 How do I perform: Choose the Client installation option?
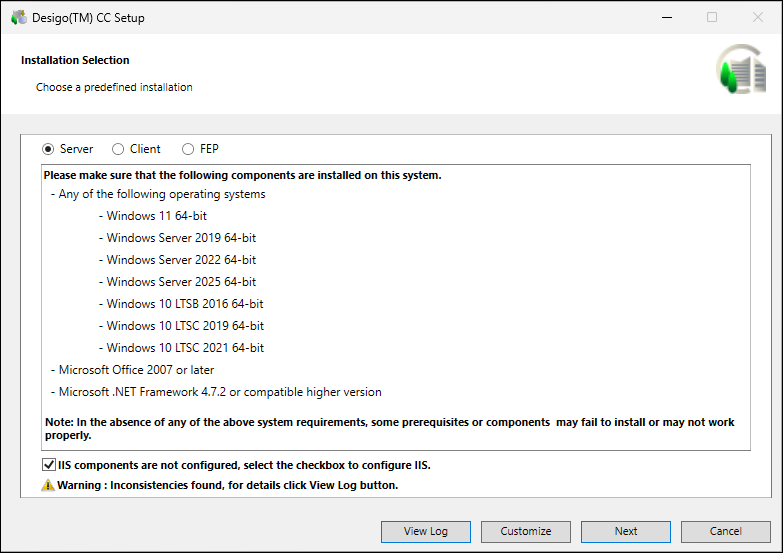coord(119,149)
